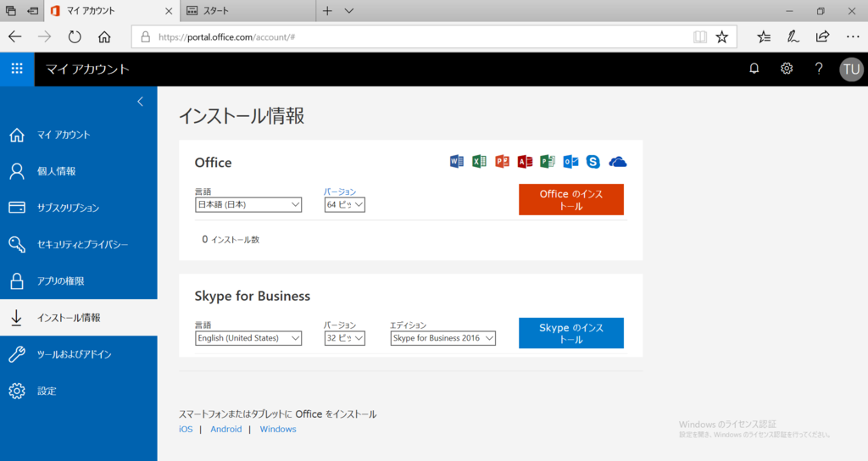868x461 pixels.
Task: Open a new tab with plus icon
Action: [328, 10]
